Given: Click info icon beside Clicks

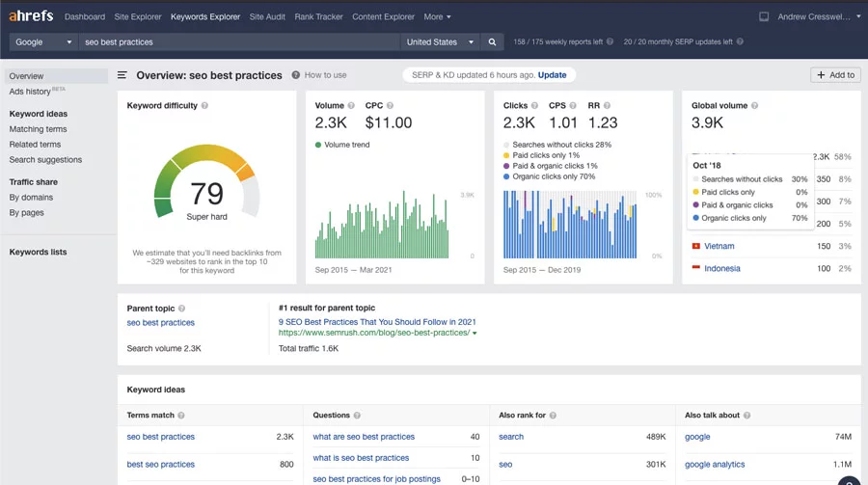Looking at the screenshot, I should [x=534, y=105].
